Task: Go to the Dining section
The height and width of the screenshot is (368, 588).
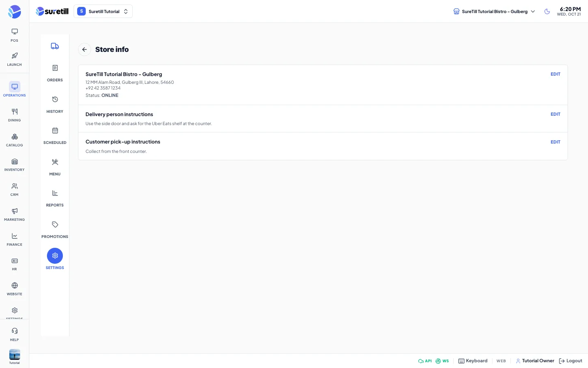Action: [14, 115]
